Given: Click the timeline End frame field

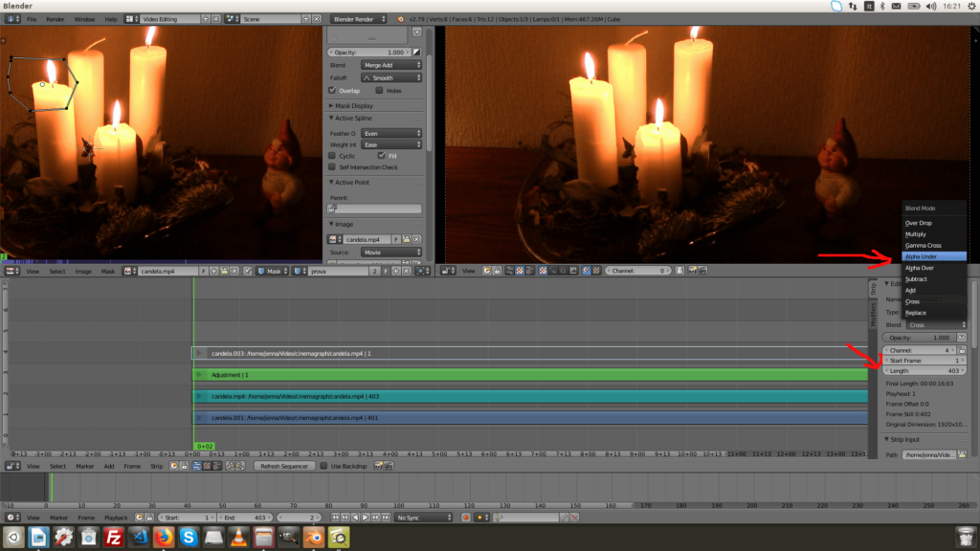Looking at the screenshot, I should [244, 518].
